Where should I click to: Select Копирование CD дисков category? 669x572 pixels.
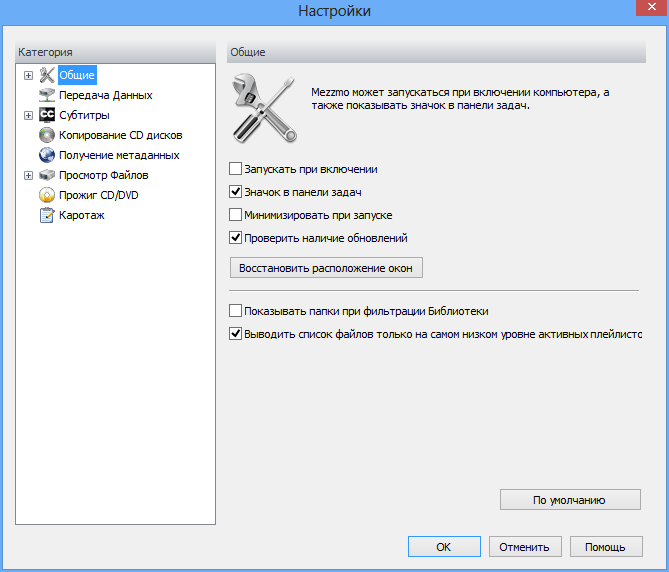coord(120,135)
